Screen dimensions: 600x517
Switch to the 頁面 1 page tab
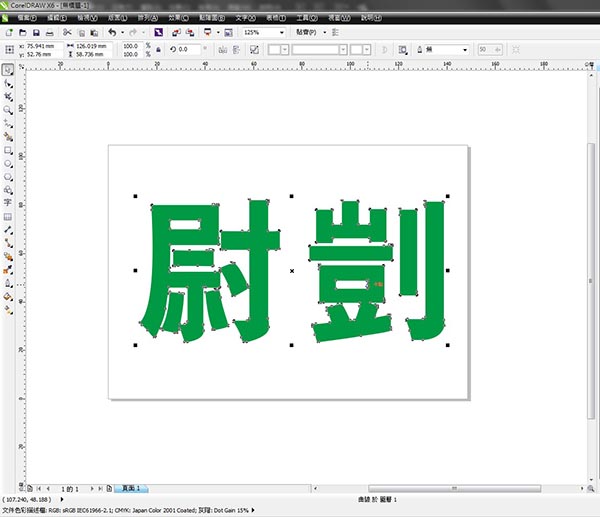[x=131, y=489]
